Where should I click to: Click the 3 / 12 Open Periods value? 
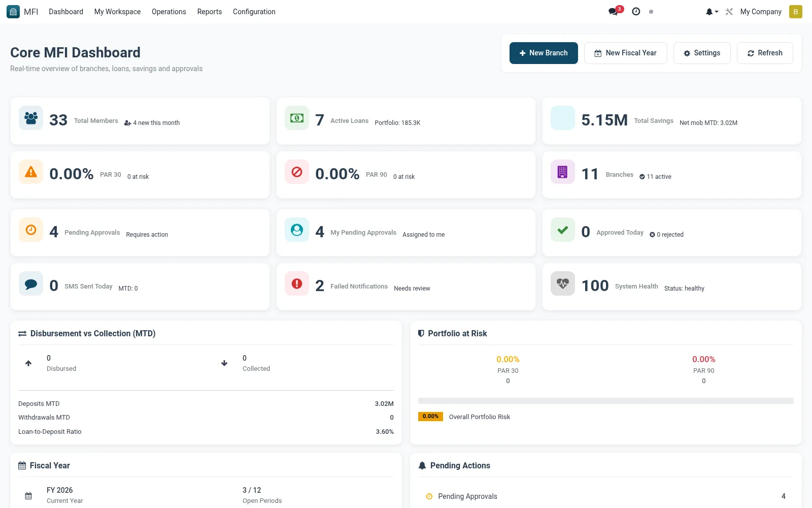click(252, 490)
